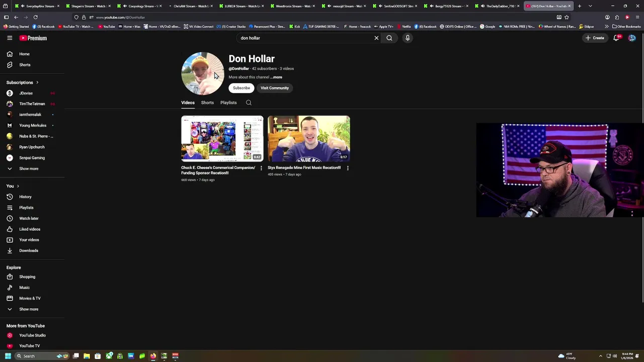This screenshot has width=644, height=362.
Task: Open the Windows Start menu
Action: pos(8,356)
